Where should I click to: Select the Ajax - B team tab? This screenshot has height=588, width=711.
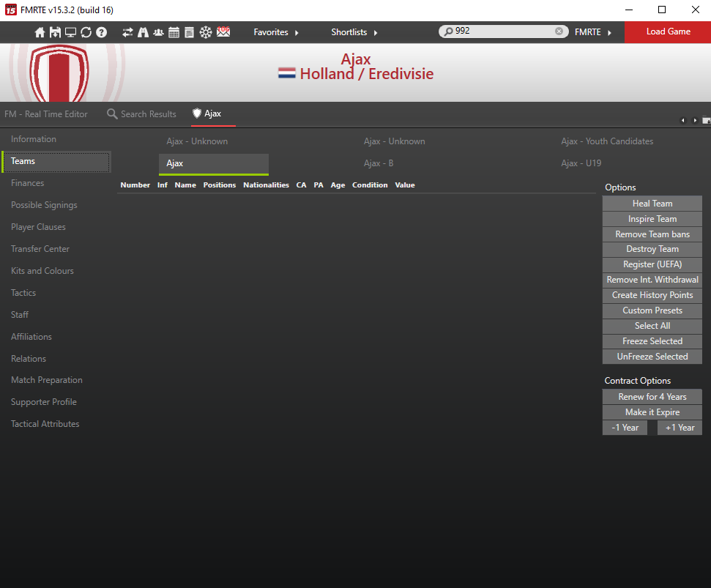point(379,163)
